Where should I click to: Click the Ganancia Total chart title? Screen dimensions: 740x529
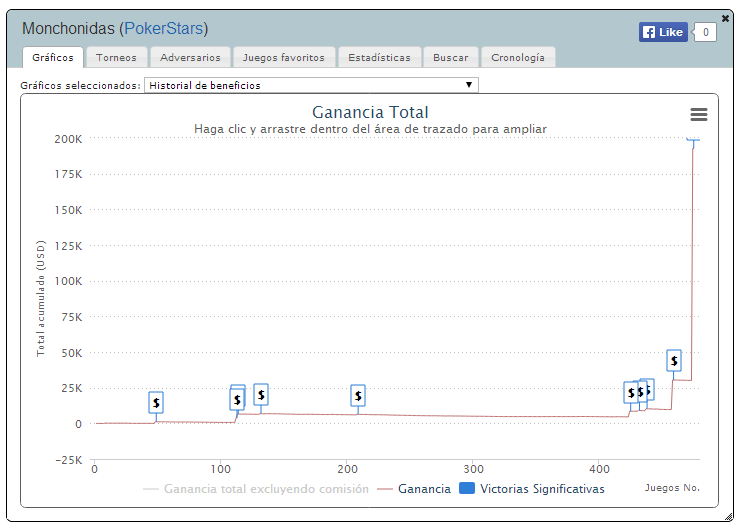pyautogui.click(x=370, y=112)
